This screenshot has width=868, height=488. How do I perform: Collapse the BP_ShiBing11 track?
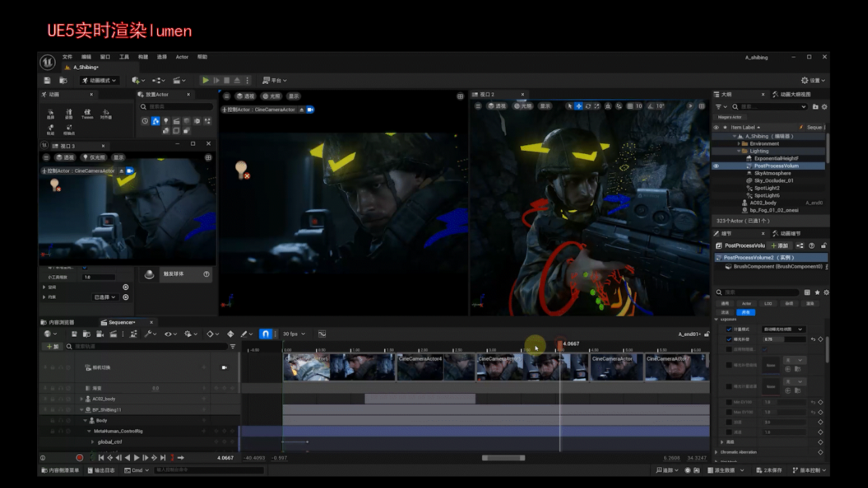pyautogui.click(x=81, y=409)
